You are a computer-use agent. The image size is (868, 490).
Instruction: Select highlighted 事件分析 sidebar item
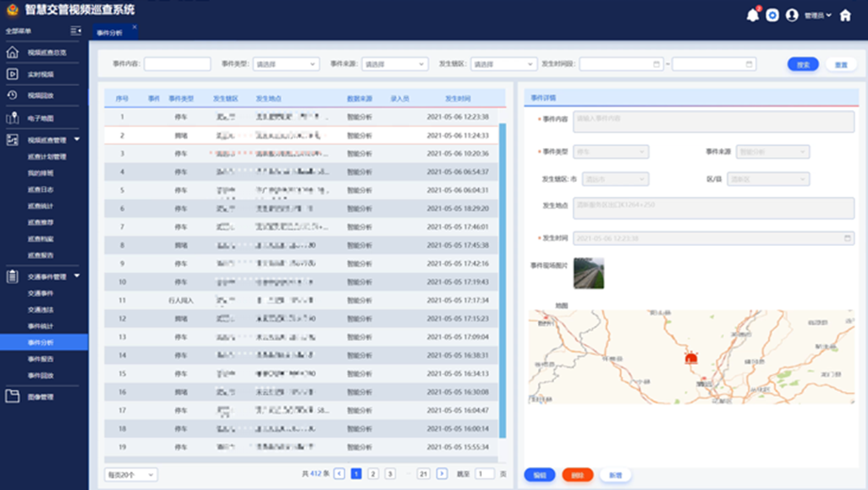coord(43,342)
